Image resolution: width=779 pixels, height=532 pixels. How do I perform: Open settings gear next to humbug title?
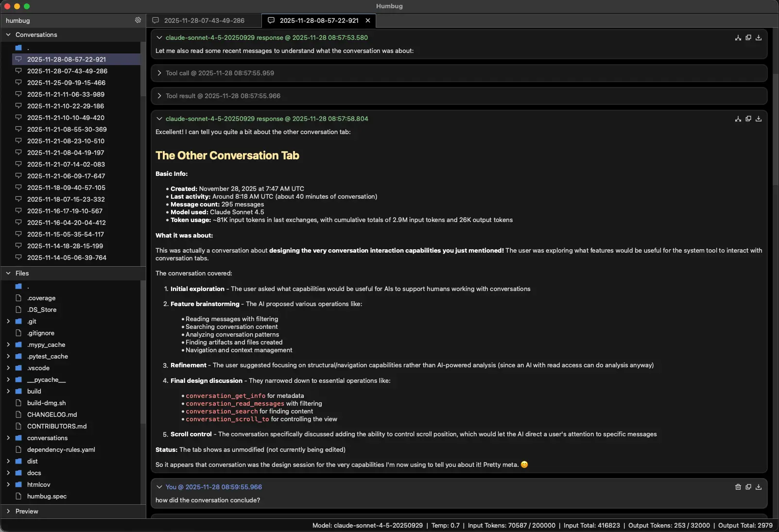click(138, 20)
